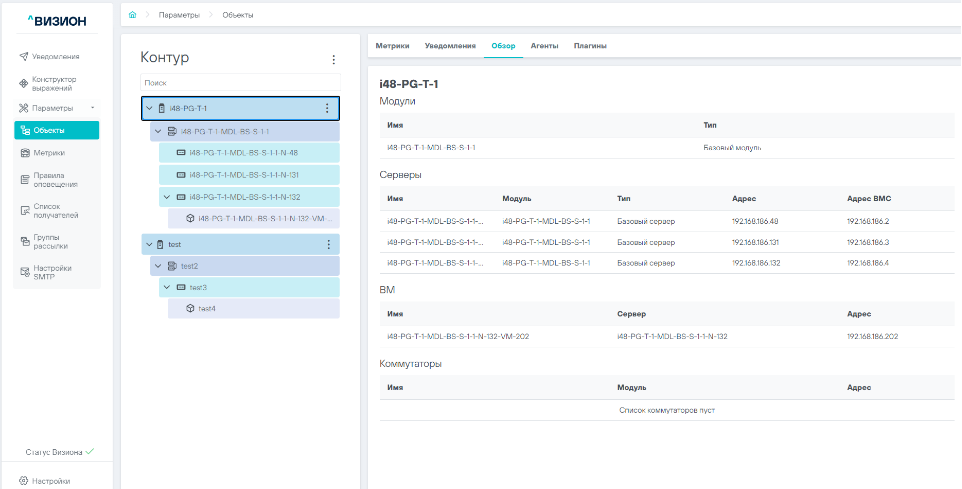This screenshot has height=489, width=962.
Task: Click the Параметры breadcrumb link
Action: [178, 15]
